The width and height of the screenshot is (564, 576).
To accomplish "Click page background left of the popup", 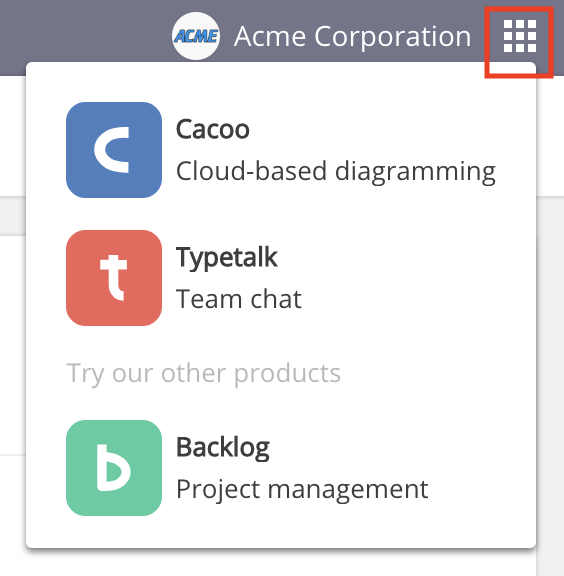I will tap(12, 331).
